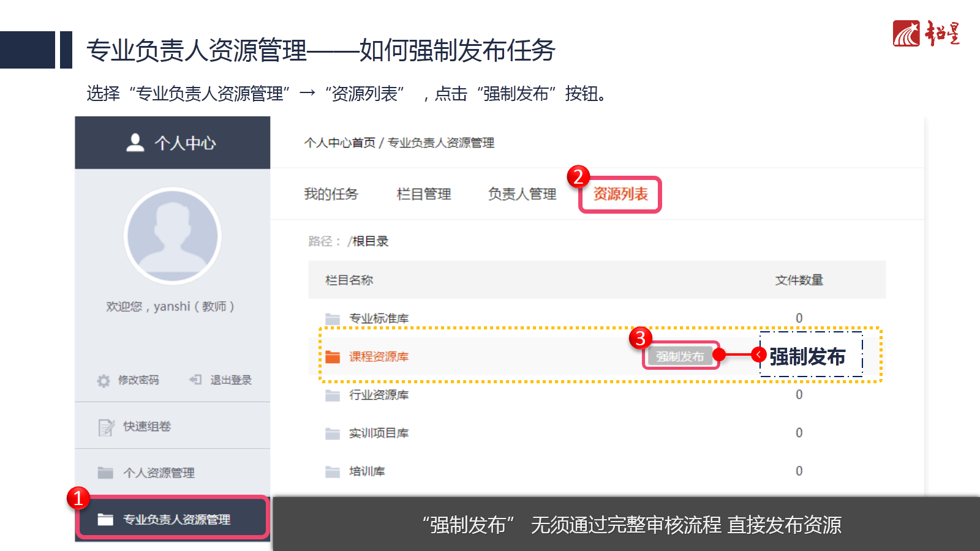Click the 个人中心 sidebar header title

tap(185, 143)
